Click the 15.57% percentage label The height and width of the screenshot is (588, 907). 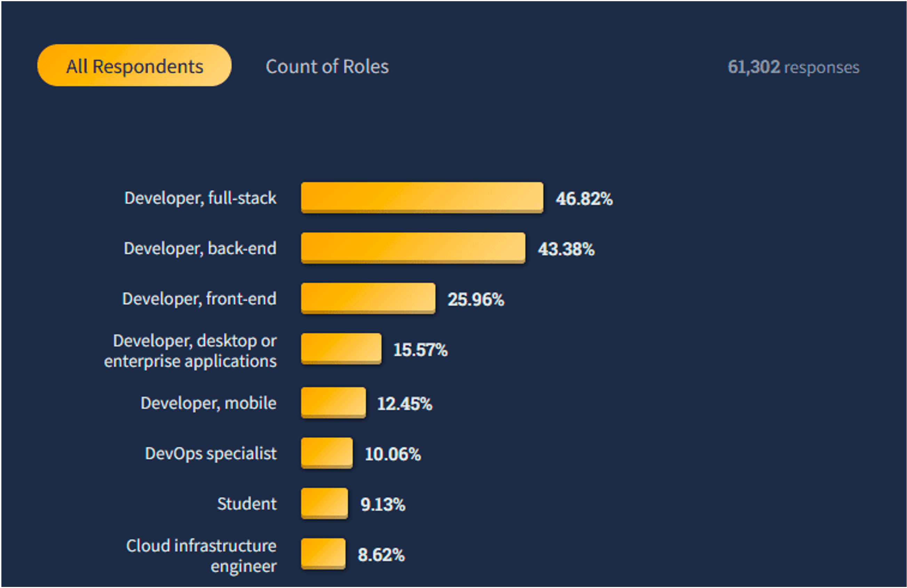pyautogui.click(x=420, y=349)
